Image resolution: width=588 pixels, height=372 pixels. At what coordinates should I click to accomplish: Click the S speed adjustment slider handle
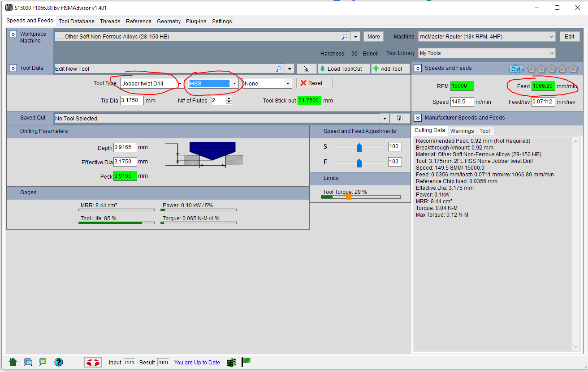coord(359,147)
